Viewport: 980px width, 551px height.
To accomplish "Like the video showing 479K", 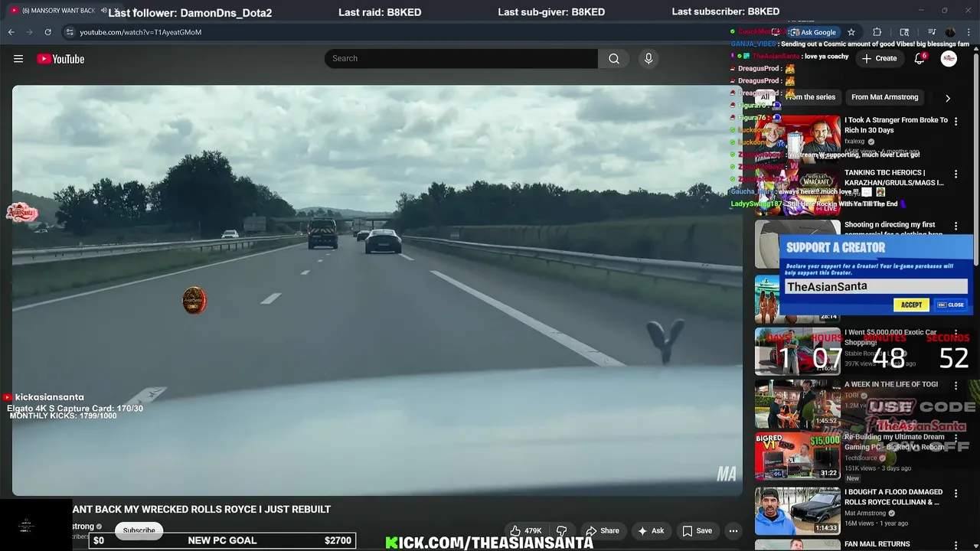I will pos(525,530).
